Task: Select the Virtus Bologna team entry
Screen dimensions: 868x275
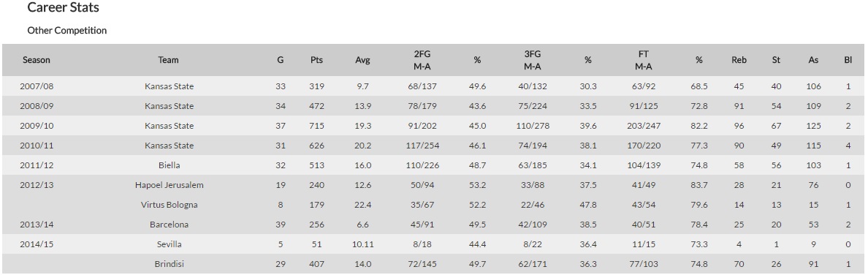Action: pos(169,205)
